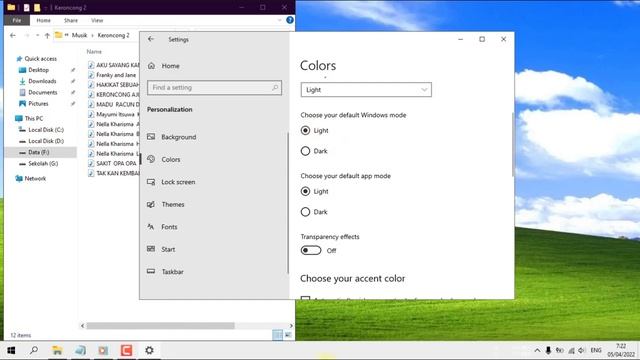
Task: Select Light for default app mode
Action: (x=305, y=191)
